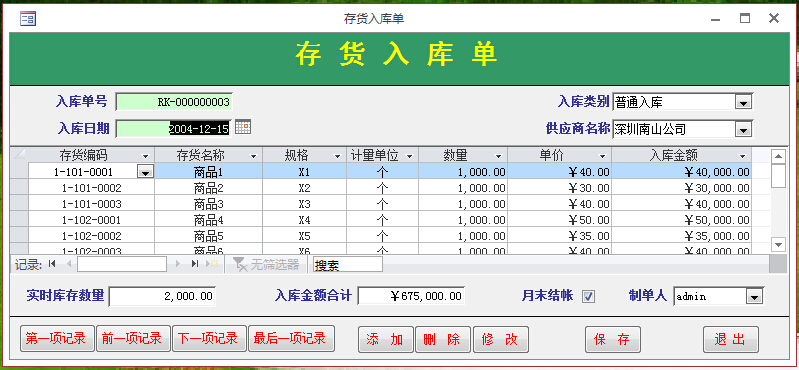Screen dimensions: 799x370
Task: Click the cell 商品5
Action: click(x=208, y=236)
